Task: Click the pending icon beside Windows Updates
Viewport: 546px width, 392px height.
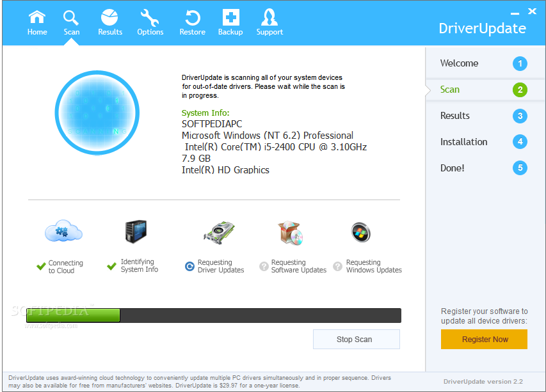Action: [x=338, y=267]
